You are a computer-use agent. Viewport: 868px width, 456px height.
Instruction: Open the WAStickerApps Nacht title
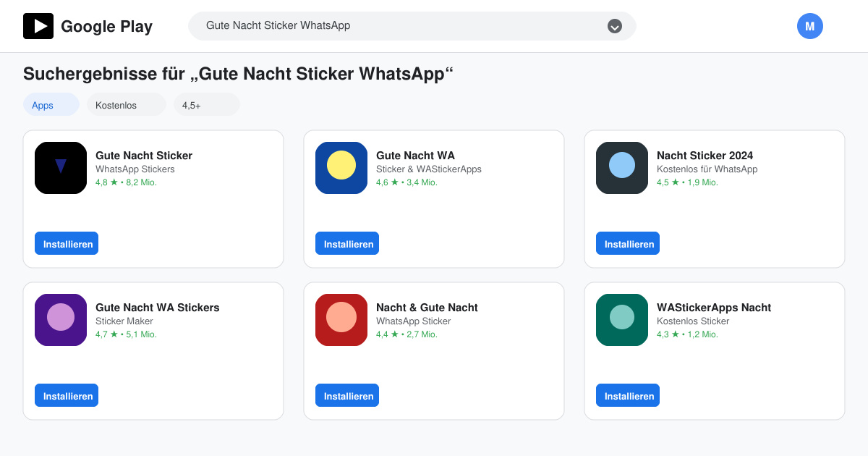tap(714, 307)
